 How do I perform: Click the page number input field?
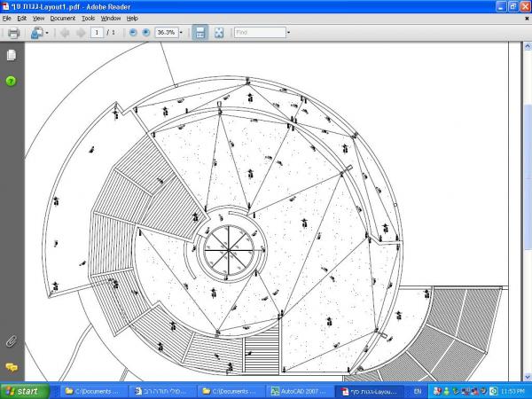(97, 33)
